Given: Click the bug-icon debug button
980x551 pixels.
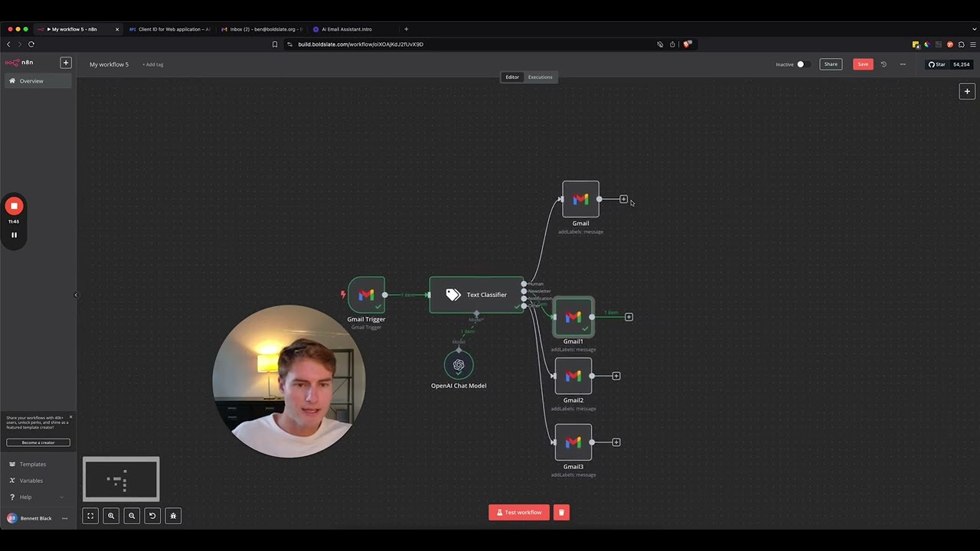Looking at the screenshot, I should click(173, 516).
